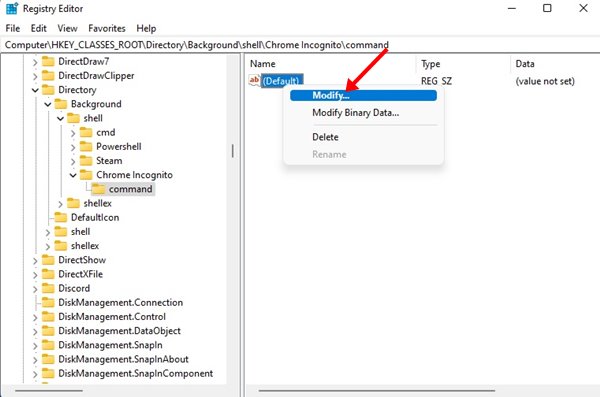
Task: Click the Steam folder icon
Action: tap(86, 160)
